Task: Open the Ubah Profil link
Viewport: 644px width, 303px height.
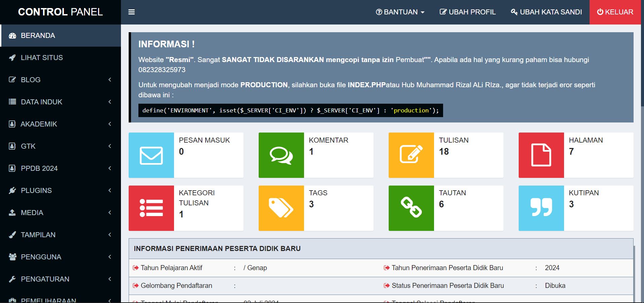Action: (x=468, y=12)
